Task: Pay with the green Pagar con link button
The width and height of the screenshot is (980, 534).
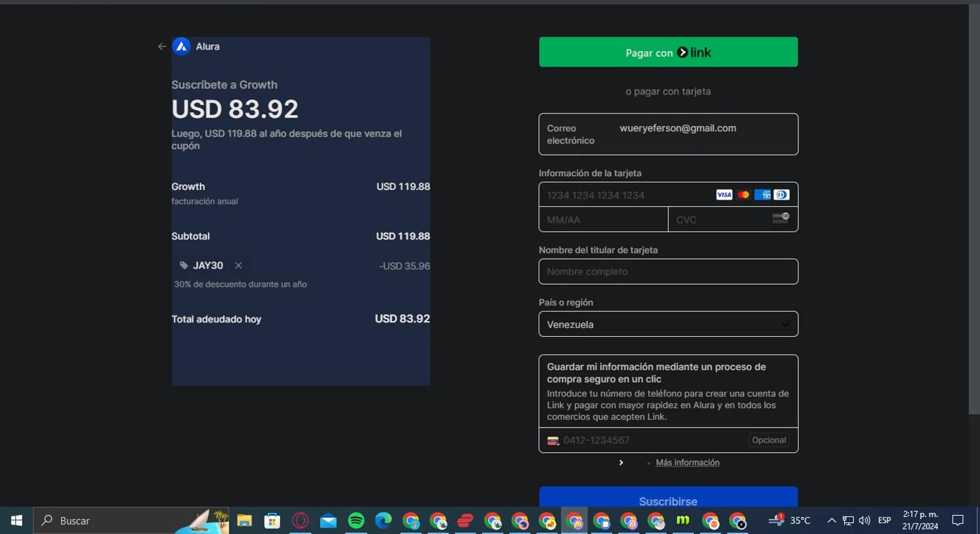Action: click(668, 52)
